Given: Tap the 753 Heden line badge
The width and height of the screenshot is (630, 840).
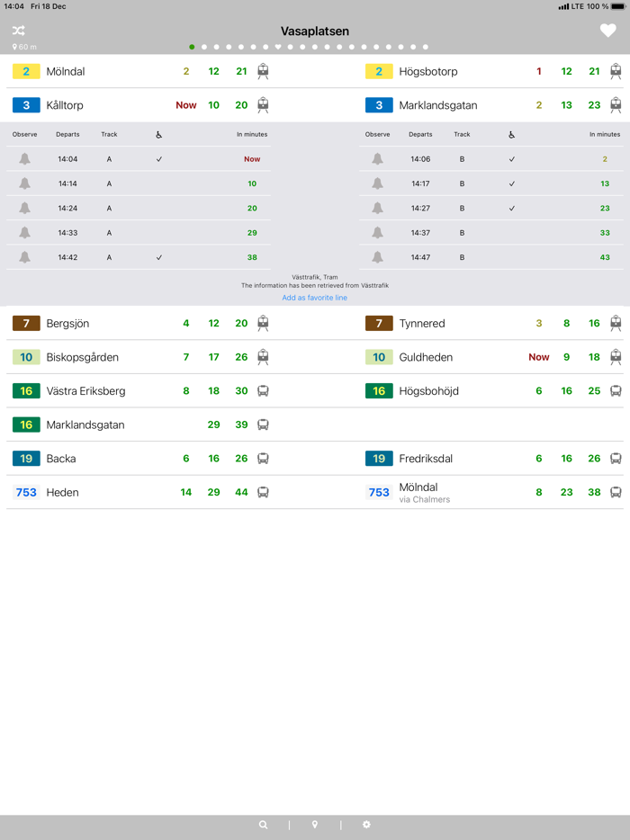Looking at the screenshot, I should pyautogui.click(x=26, y=492).
